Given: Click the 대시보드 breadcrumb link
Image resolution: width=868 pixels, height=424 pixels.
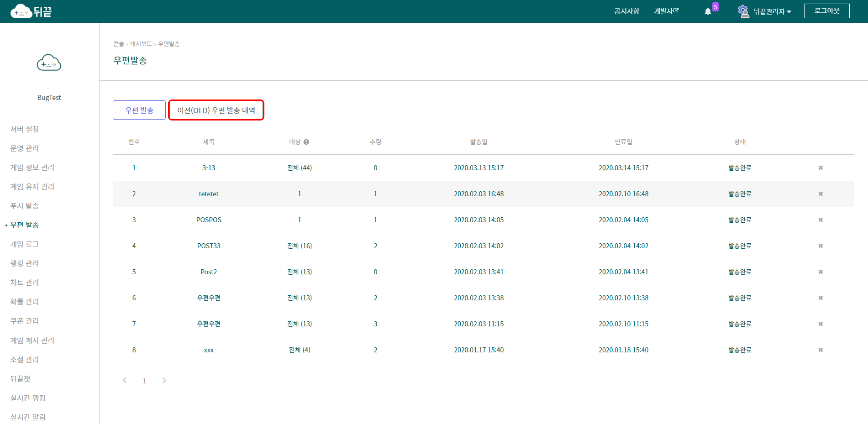Looking at the screenshot, I should coord(141,44).
